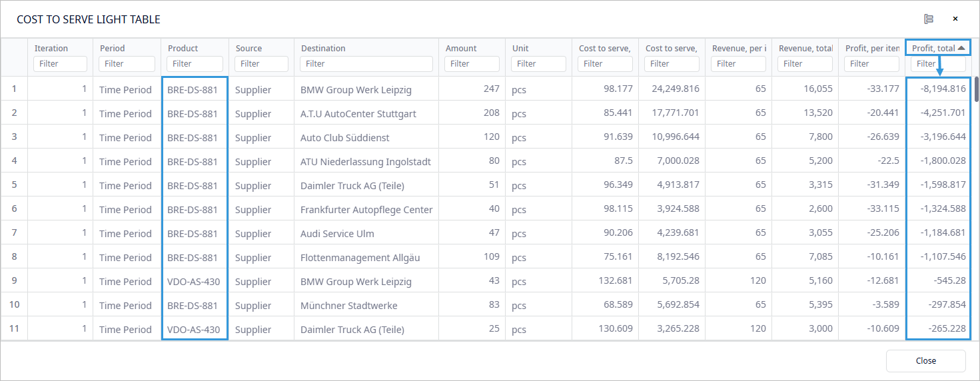980x381 pixels.
Task: Open the table columns settings icon
Action: (x=929, y=19)
